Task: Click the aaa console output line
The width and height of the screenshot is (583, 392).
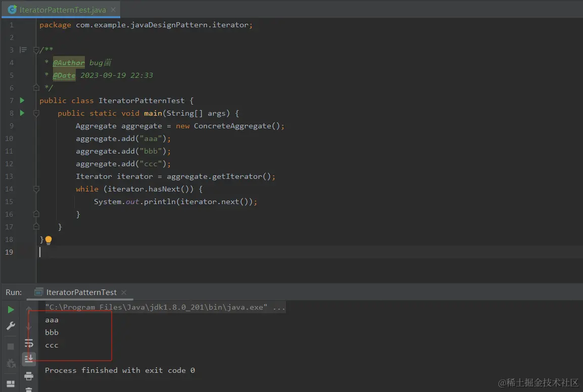Action: click(52, 320)
